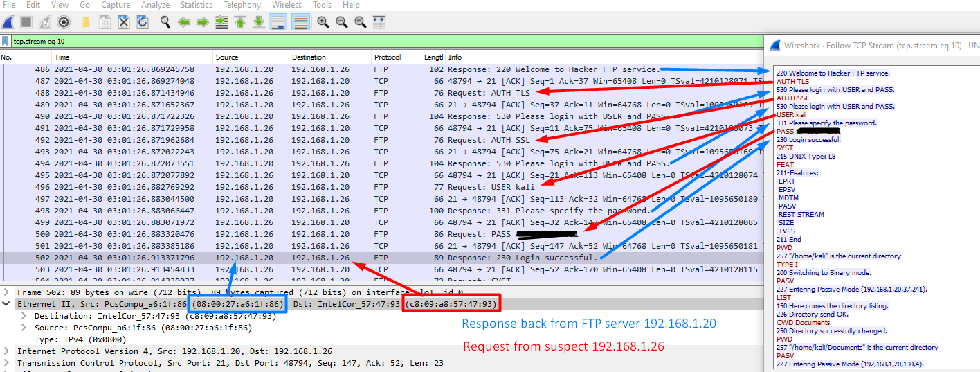Click the find packet magnifier icon
980x372 pixels.
pyautogui.click(x=165, y=22)
